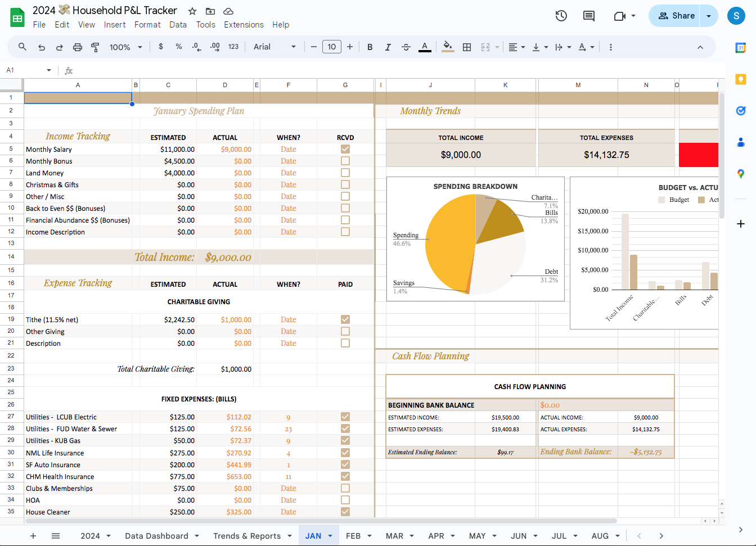Decrease the font size
756x546 pixels.
pyautogui.click(x=314, y=47)
